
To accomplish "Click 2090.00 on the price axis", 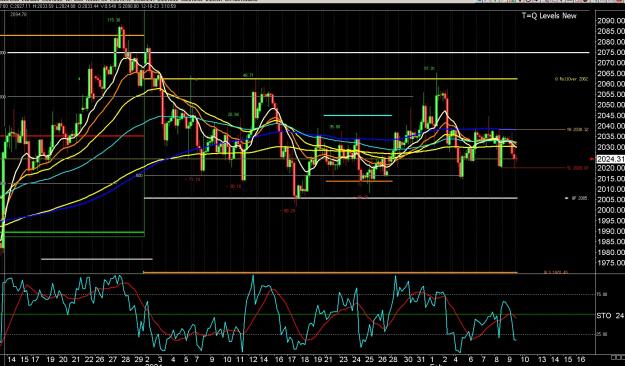I will pos(611,21).
